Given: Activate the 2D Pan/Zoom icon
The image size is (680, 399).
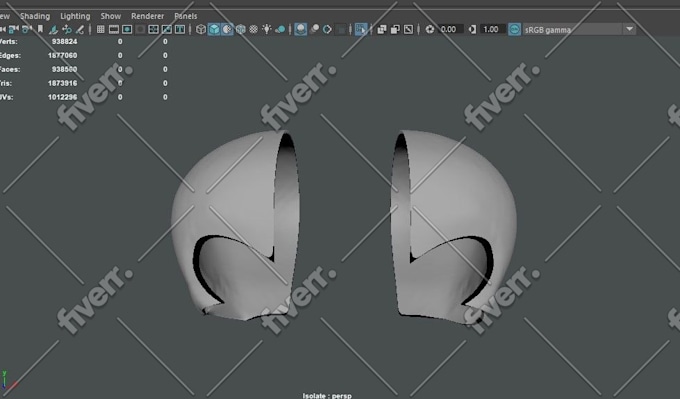Looking at the screenshot, I should (67, 29).
